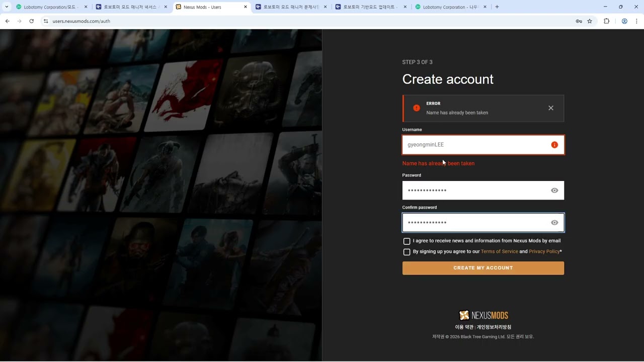Show the Password field contents with its eye icon

click(x=554, y=191)
